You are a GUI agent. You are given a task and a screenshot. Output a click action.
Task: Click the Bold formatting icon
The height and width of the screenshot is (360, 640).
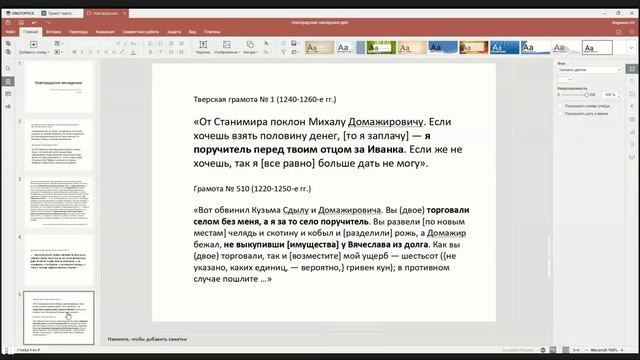tap(74, 52)
